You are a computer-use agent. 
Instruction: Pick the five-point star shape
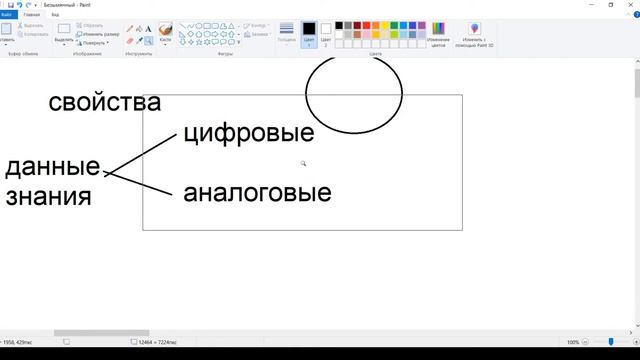pyautogui.click(x=199, y=42)
